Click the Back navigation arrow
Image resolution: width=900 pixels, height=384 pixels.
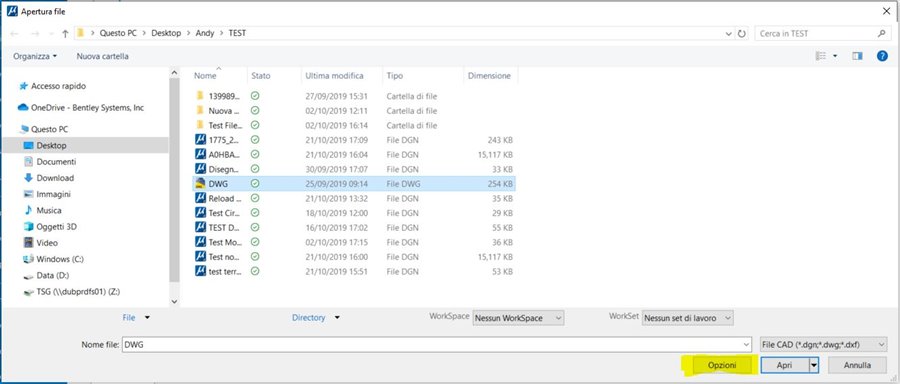pos(14,34)
